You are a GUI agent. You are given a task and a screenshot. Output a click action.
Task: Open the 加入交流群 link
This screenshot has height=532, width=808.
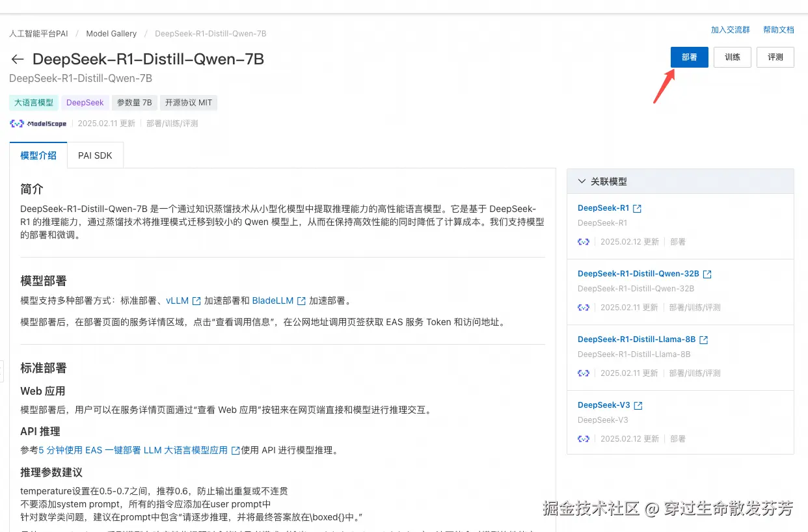731,30
